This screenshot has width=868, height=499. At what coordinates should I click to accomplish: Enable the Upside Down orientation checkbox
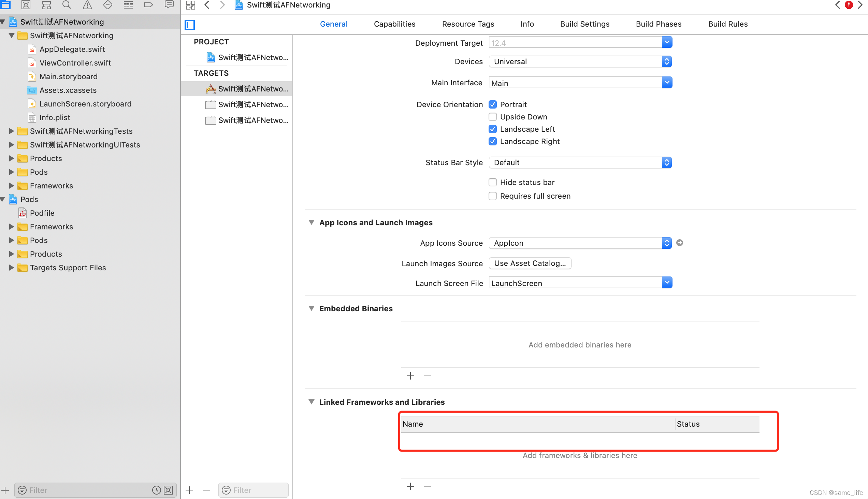coord(493,117)
